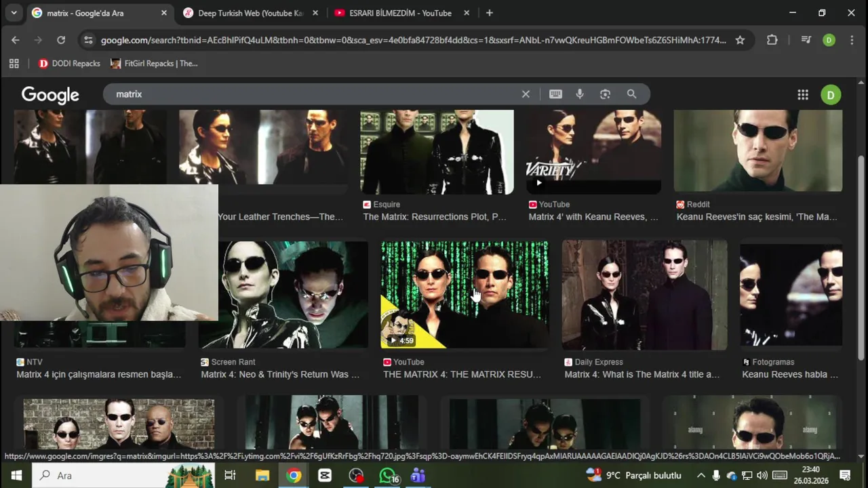Open Esquire Matrix Resurrections Plot result
The width and height of the screenshot is (868, 488).
point(435,217)
